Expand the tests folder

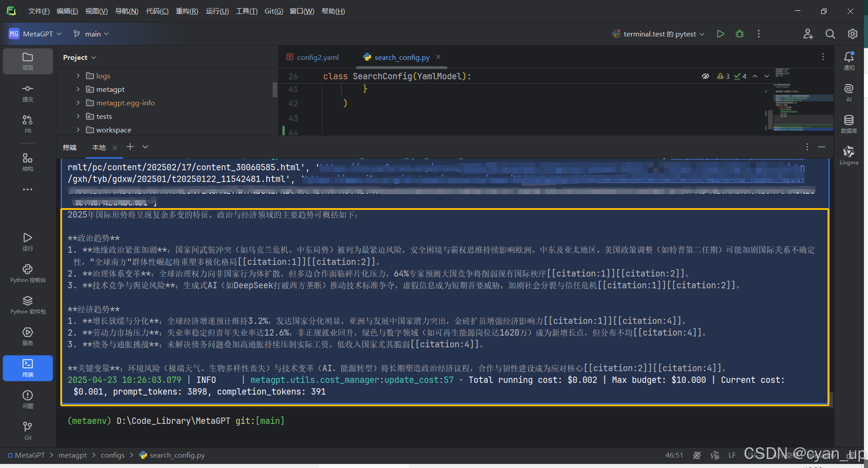click(78, 116)
